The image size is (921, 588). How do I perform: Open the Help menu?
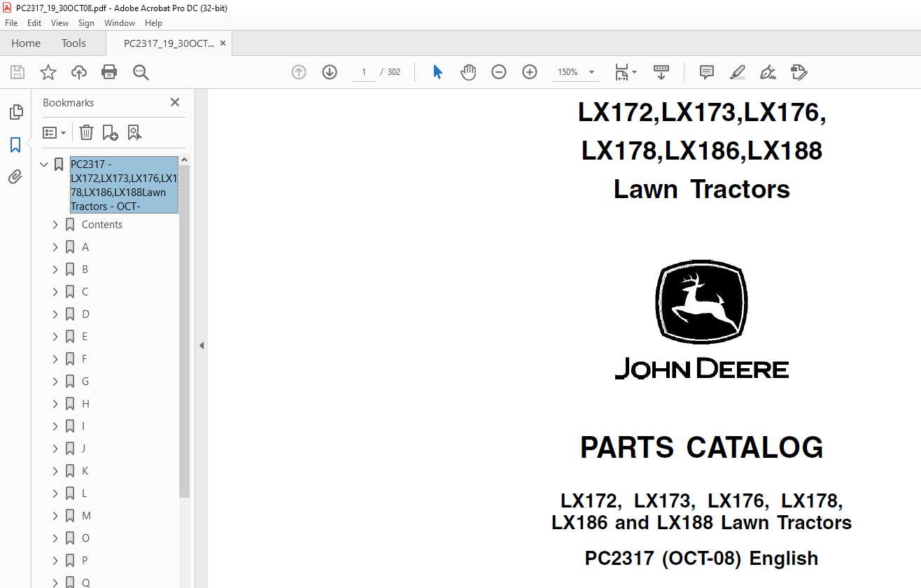tap(153, 23)
